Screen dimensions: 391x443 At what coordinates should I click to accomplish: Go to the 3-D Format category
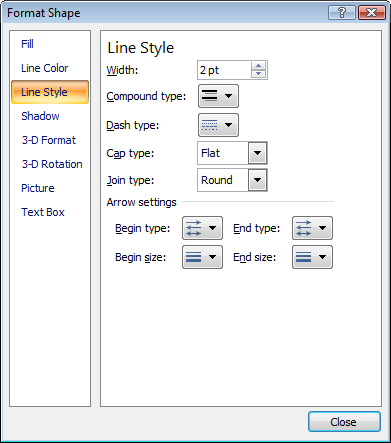tap(49, 140)
